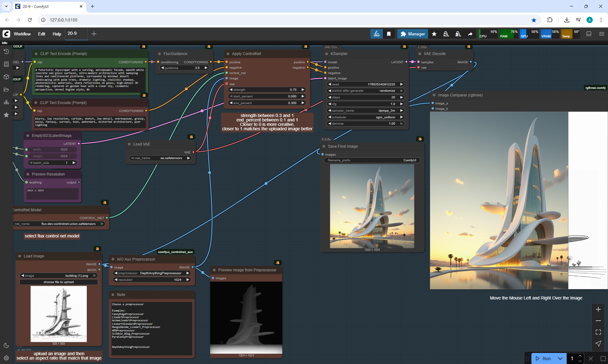Click the share arrow icon in toolbar
The height and width of the screenshot is (364, 608).
pyautogui.click(x=470, y=34)
